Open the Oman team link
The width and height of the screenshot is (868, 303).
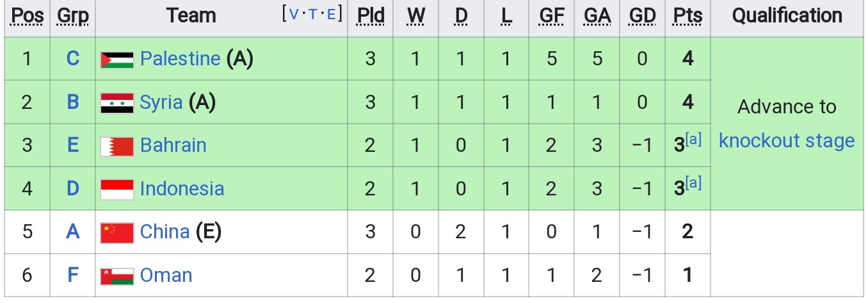pos(166,275)
